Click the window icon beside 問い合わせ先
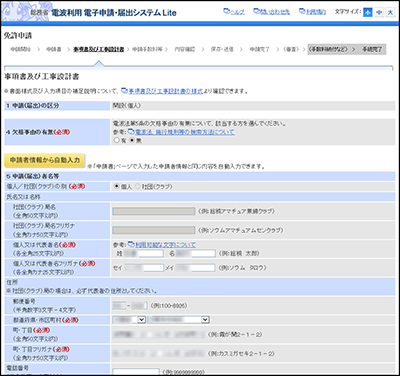The width and height of the screenshot is (400, 376). click(x=256, y=11)
